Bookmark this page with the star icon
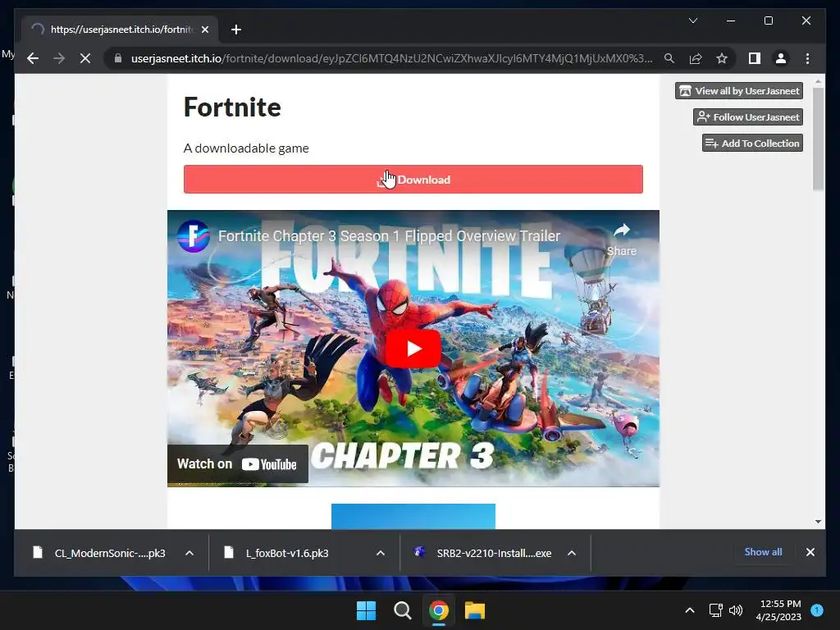 tap(722, 58)
